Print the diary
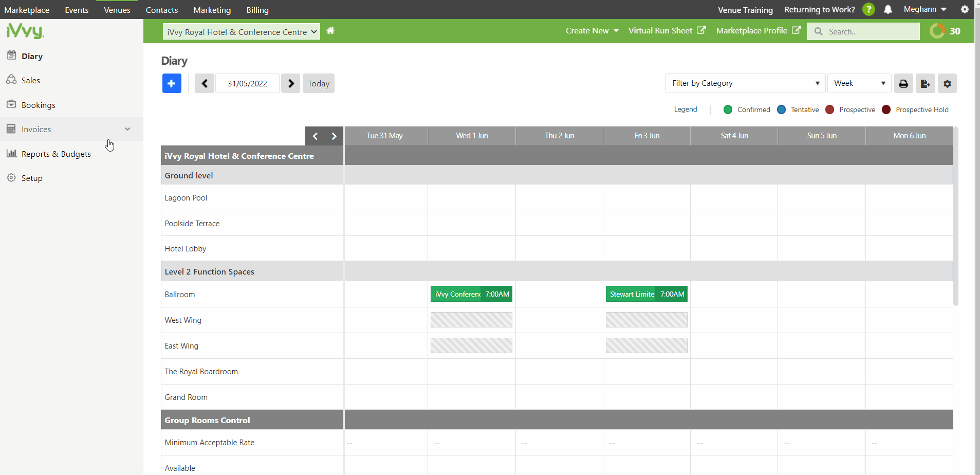980x475 pixels. [x=903, y=83]
